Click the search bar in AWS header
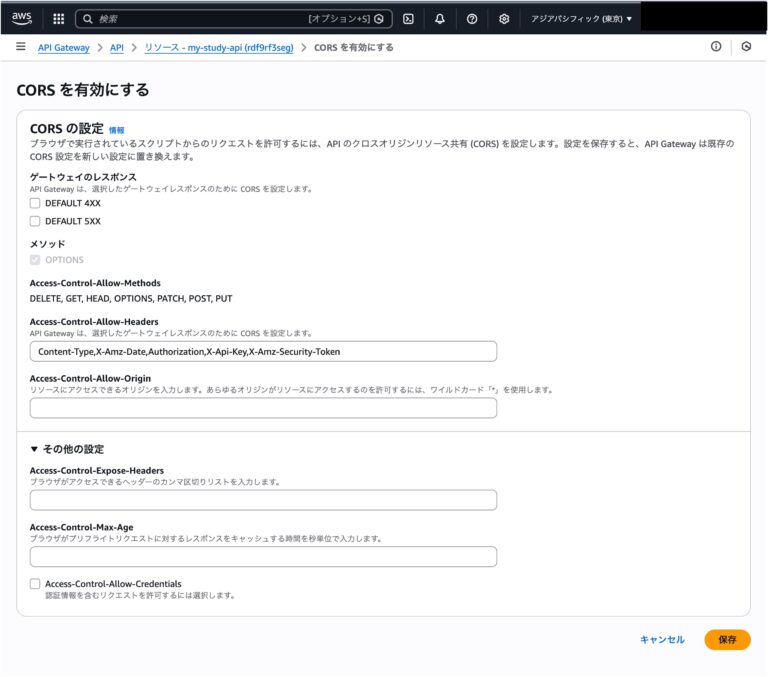This screenshot has height=677, width=768. pyautogui.click(x=230, y=19)
